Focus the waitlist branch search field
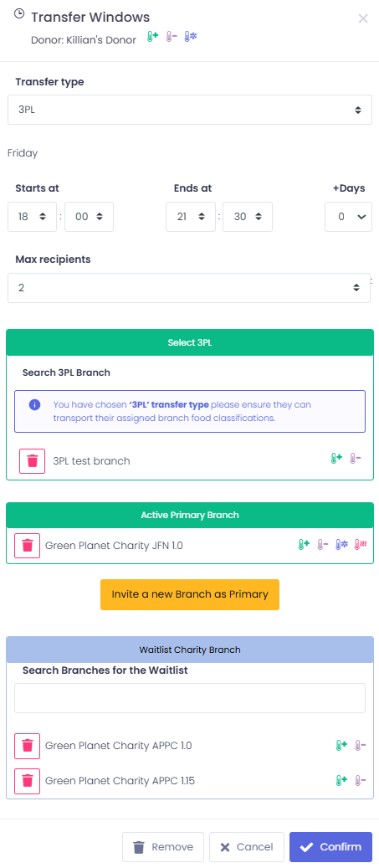Screen dimensions: 379x868 point(190,698)
